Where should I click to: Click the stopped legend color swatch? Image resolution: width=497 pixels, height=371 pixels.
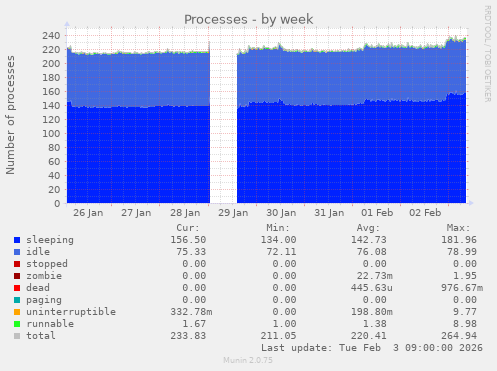click(17, 264)
